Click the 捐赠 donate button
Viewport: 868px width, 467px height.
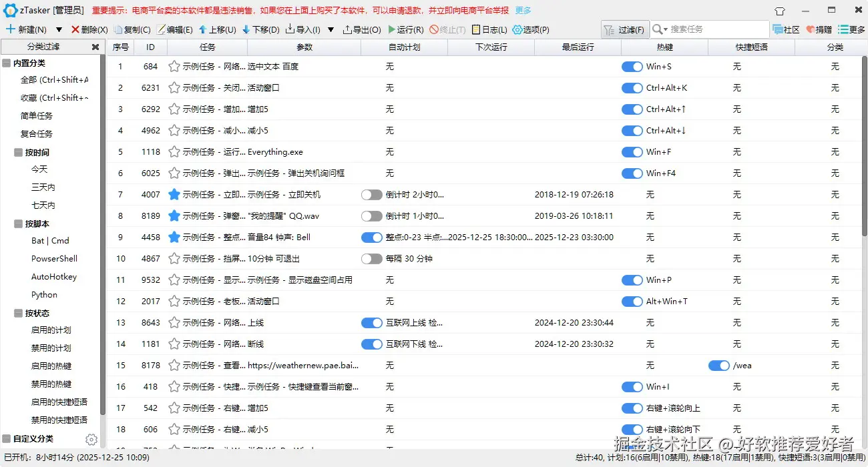point(819,29)
